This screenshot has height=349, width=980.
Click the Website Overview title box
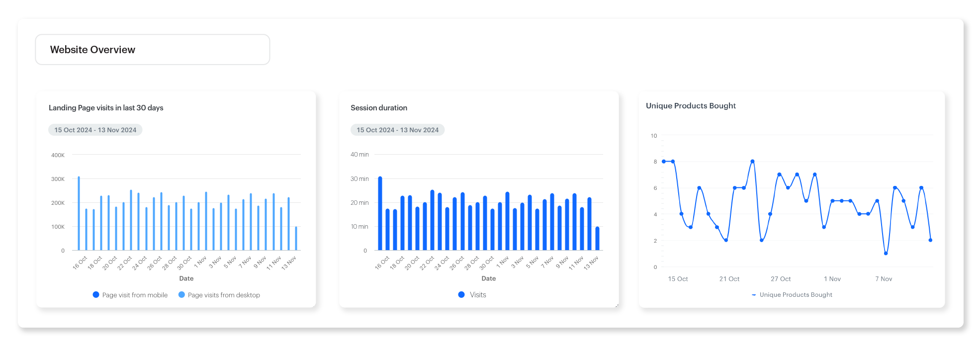152,50
